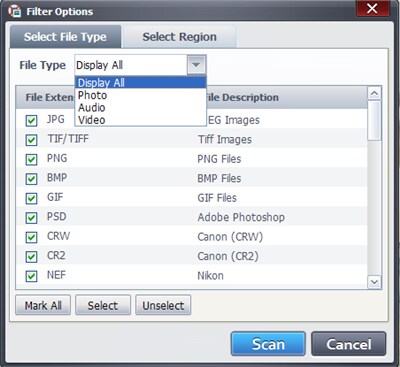
Task: Cancel the filter options dialog
Action: (x=348, y=344)
